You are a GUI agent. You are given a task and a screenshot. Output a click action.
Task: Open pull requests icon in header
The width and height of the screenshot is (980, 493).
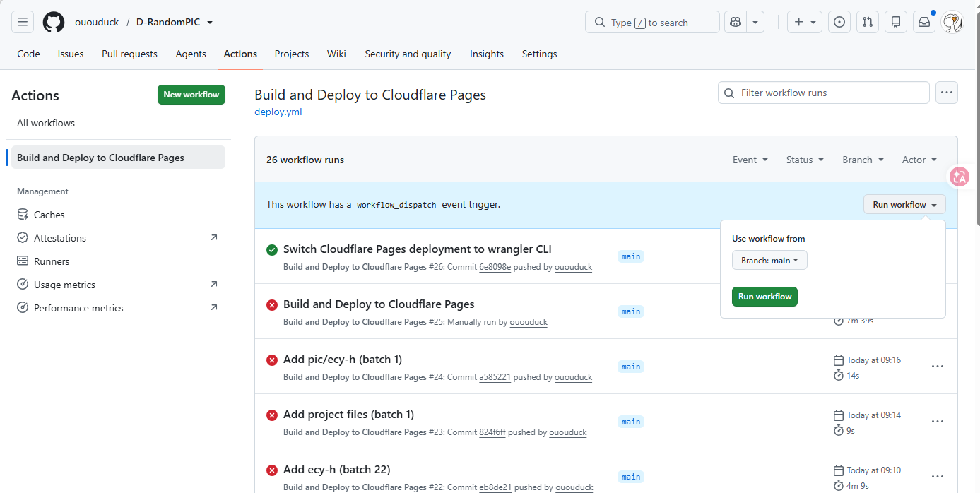pos(868,22)
